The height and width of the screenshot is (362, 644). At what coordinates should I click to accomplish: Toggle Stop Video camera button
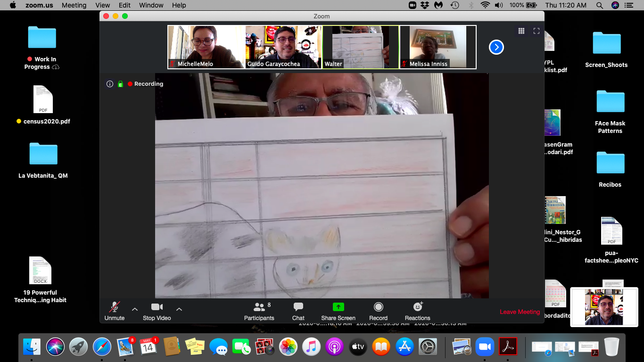157,311
